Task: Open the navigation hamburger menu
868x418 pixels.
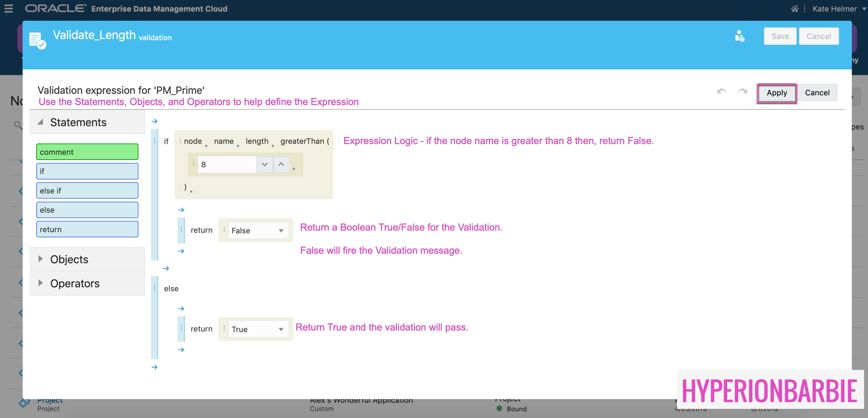Action: [9, 9]
